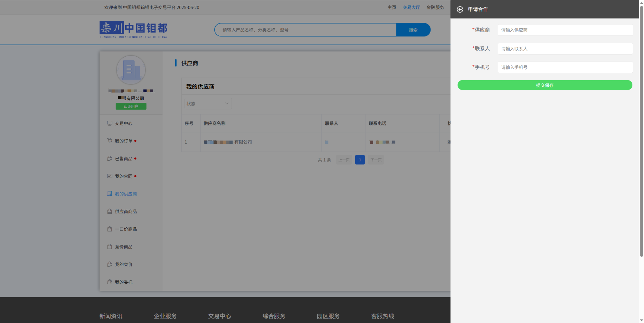
Task: Click the 我的竞价 icon in sidebar
Action: pos(109,264)
